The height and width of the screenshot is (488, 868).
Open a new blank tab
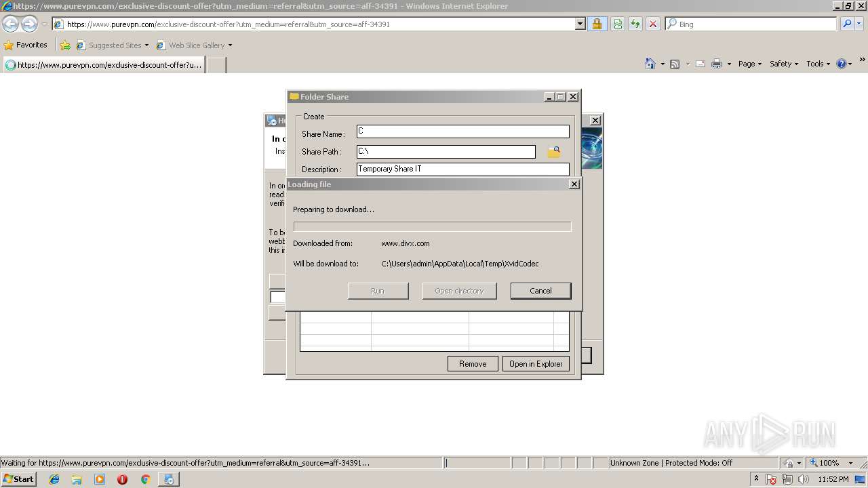[216, 65]
